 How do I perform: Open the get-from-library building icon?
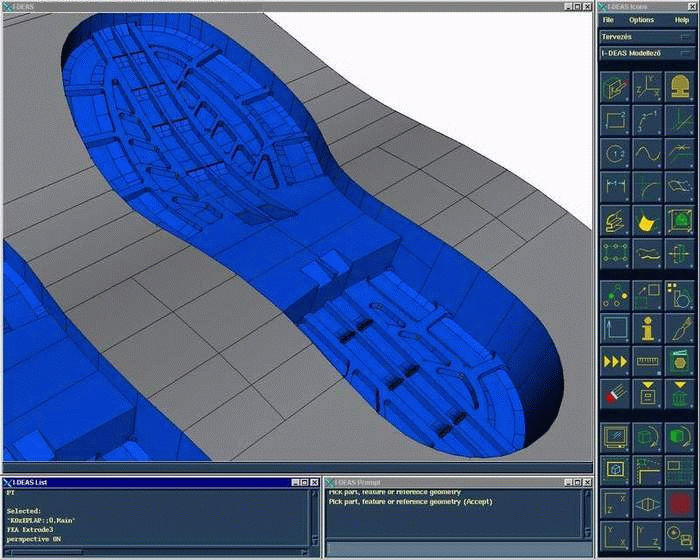point(679,395)
